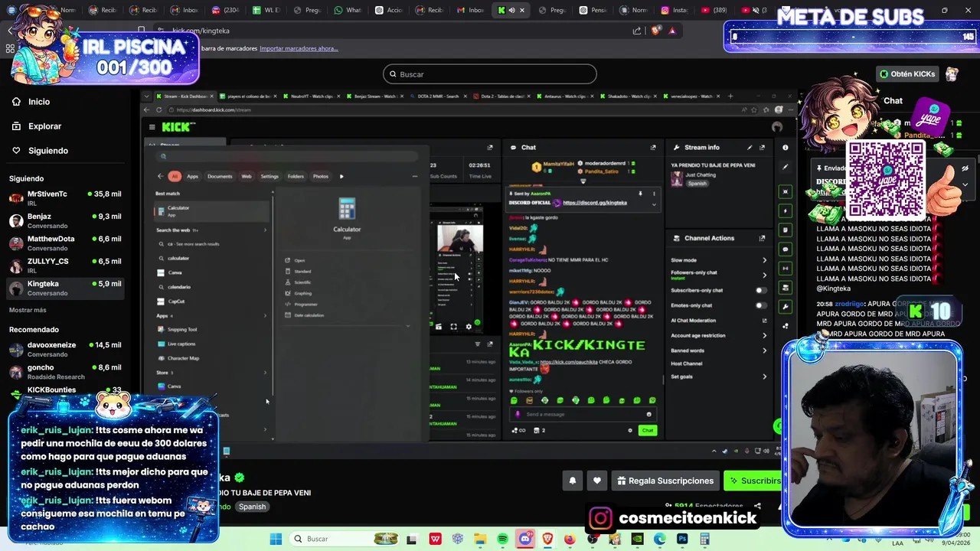
Task: Click the Suscribirse button
Action: click(x=753, y=481)
